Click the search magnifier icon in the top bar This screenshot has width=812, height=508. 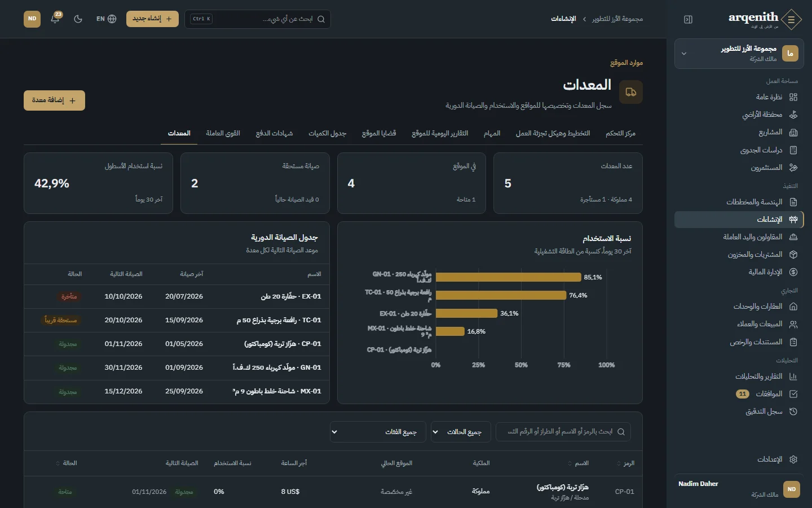321,19
